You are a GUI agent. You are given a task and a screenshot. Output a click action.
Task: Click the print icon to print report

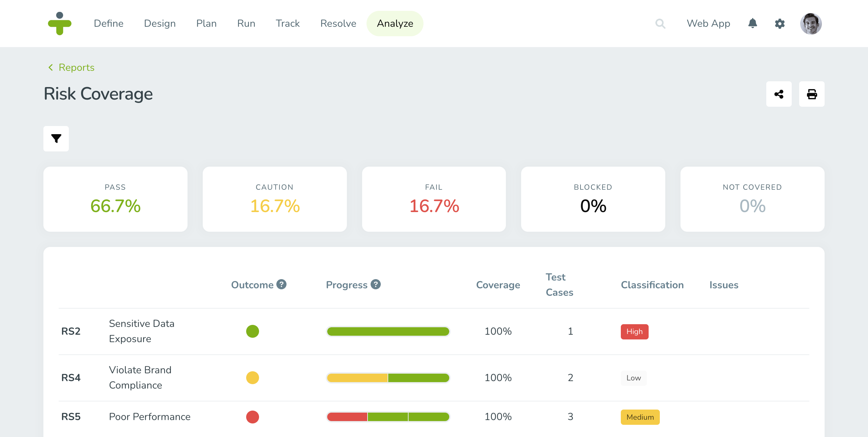point(812,93)
